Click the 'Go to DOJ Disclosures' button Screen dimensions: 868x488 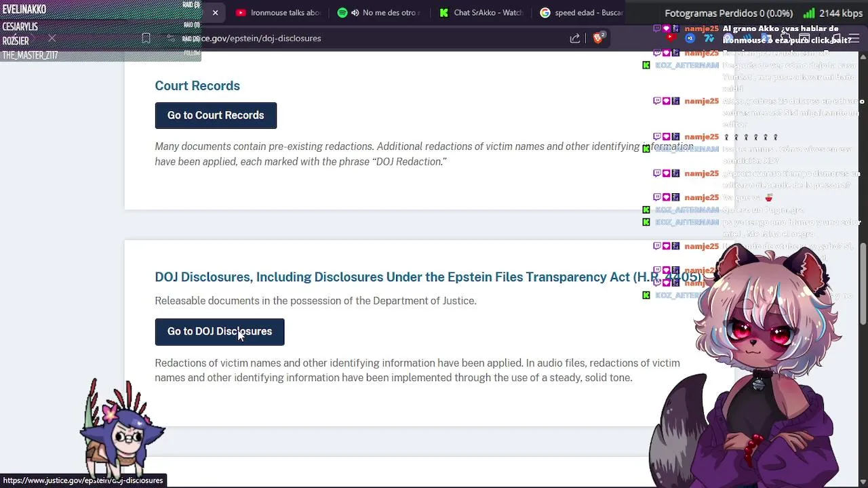[x=220, y=331]
